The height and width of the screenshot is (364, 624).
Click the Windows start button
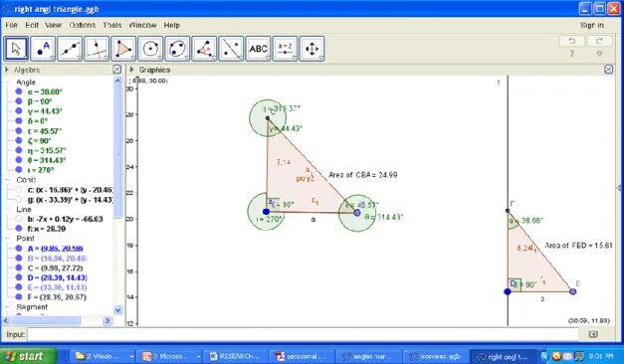tap(29, 356)
